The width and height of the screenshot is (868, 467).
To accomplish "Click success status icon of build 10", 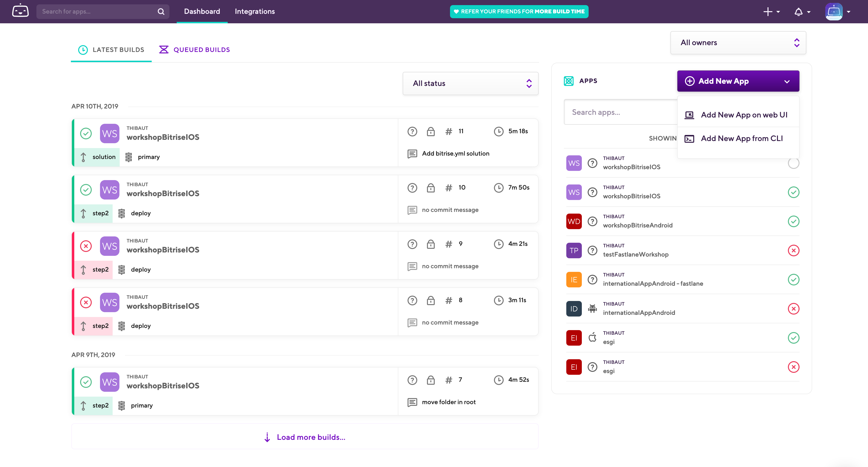I will pos(86,190).
